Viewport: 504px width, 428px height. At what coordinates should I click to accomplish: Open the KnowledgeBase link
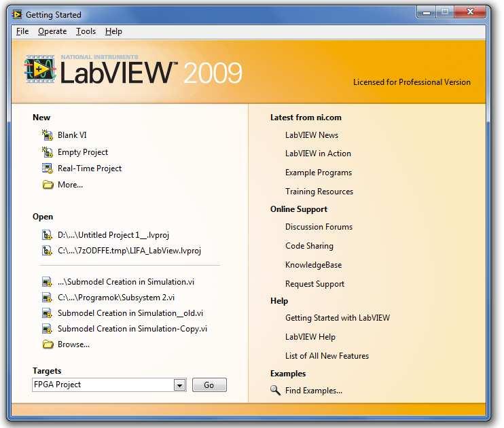(313, 265)
